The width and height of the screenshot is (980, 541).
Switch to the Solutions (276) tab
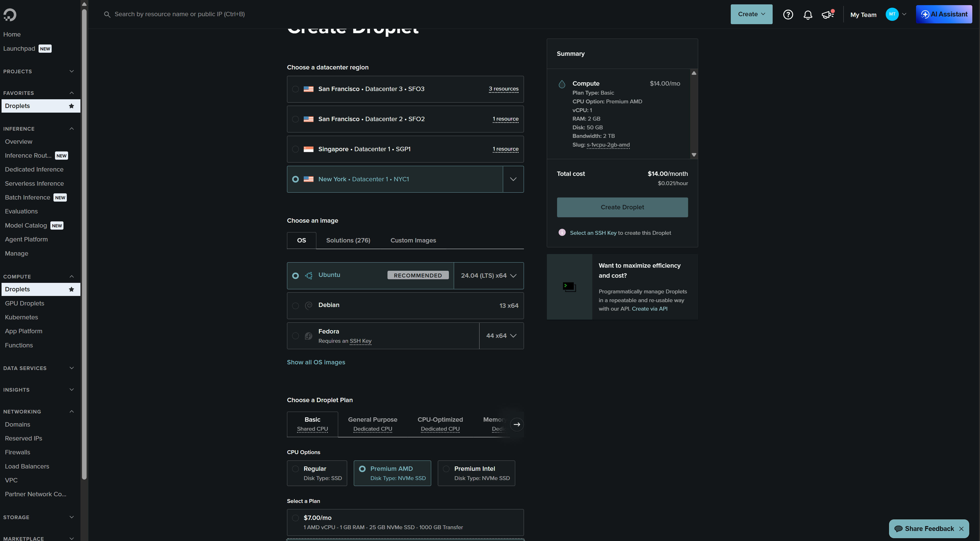[348, 240]
